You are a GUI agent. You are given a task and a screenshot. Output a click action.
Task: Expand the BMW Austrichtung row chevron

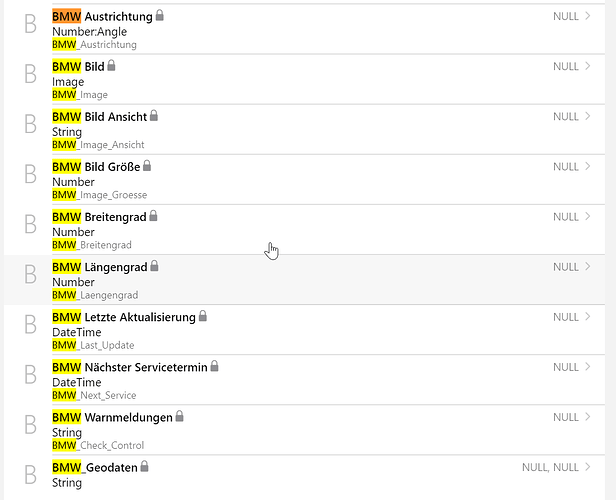pos(588,17)
